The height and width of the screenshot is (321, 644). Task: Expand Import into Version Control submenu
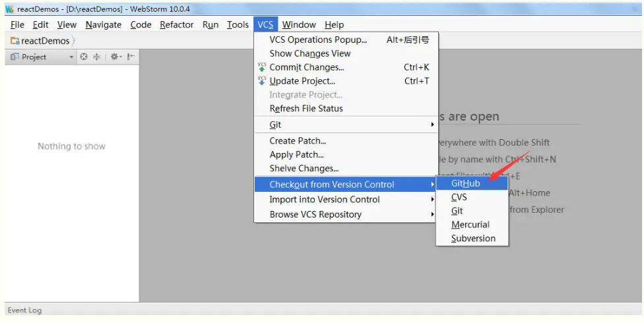432,200
